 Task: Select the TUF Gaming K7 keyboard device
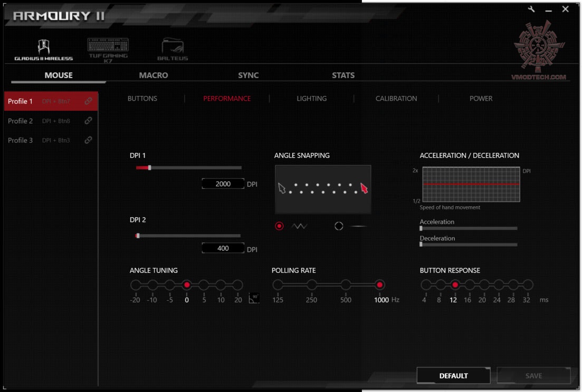[108, 50]
